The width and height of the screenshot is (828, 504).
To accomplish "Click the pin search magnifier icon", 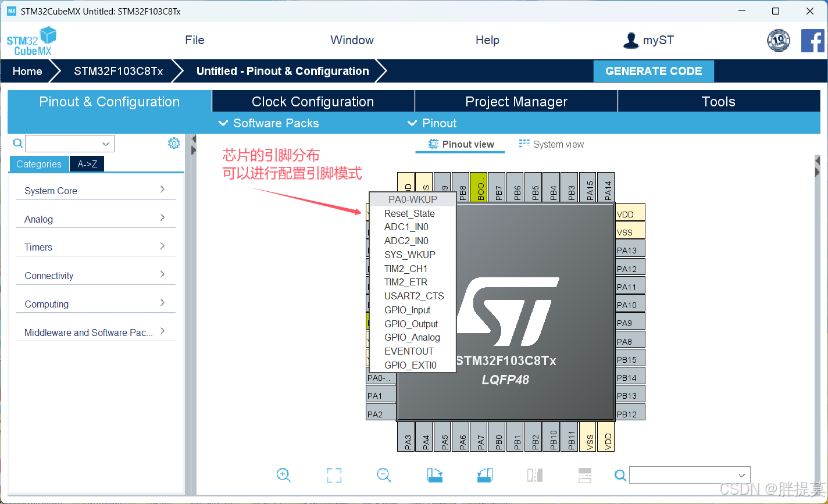I will pos(620,476).
